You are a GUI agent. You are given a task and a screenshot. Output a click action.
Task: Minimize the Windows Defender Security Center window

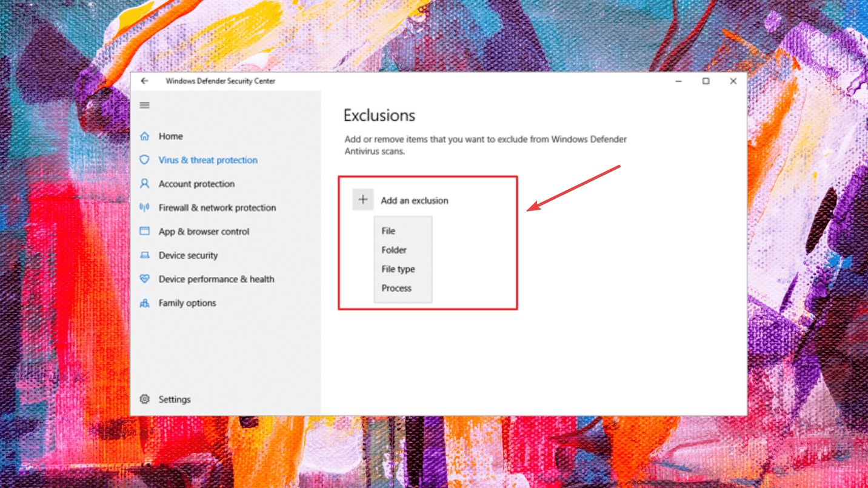coord(678,81)
